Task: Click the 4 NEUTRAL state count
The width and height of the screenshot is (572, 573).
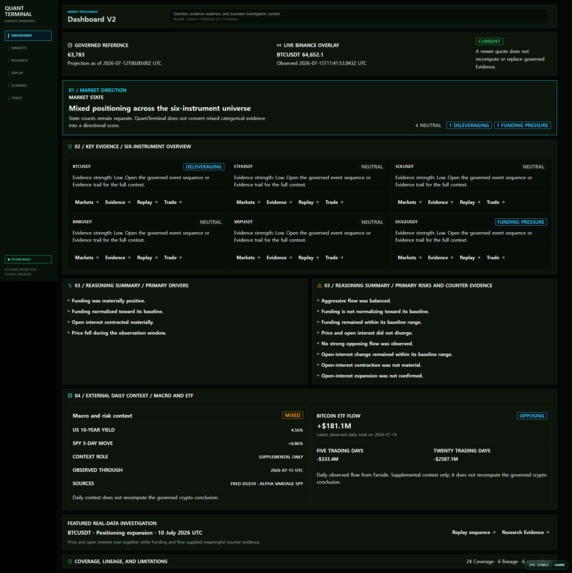Action: [x=428, y=125]
